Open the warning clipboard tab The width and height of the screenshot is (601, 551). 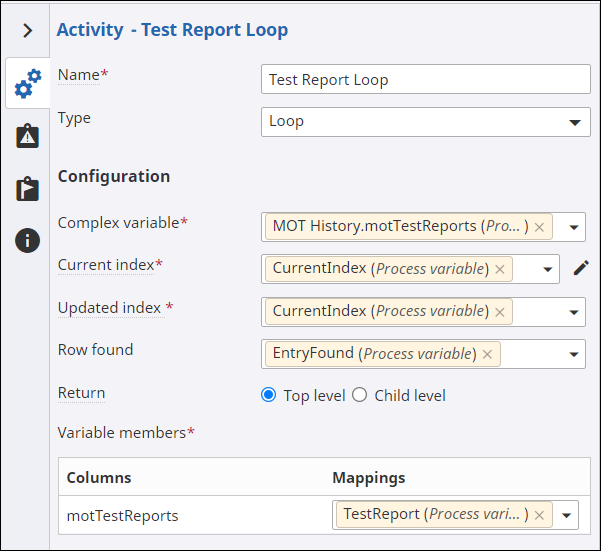(28, 136)
